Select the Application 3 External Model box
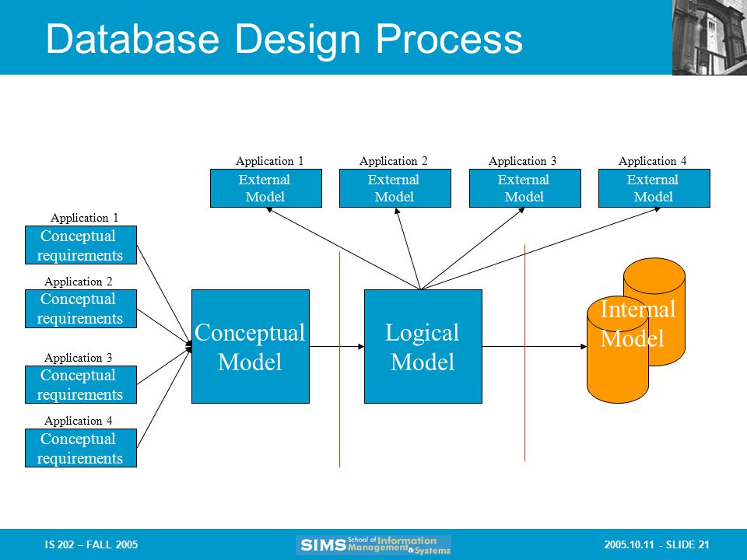Image resolution: width=747 pixels, height=560 pixels. (525, 188)
